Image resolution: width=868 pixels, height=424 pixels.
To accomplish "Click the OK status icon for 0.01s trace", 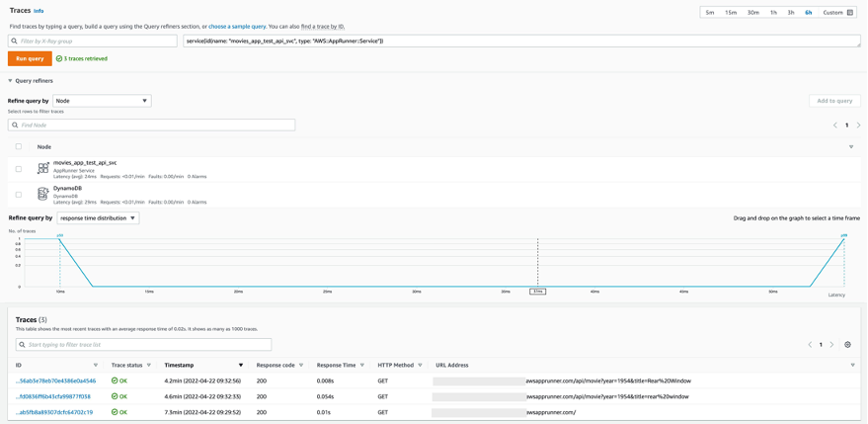I will 114,412.
